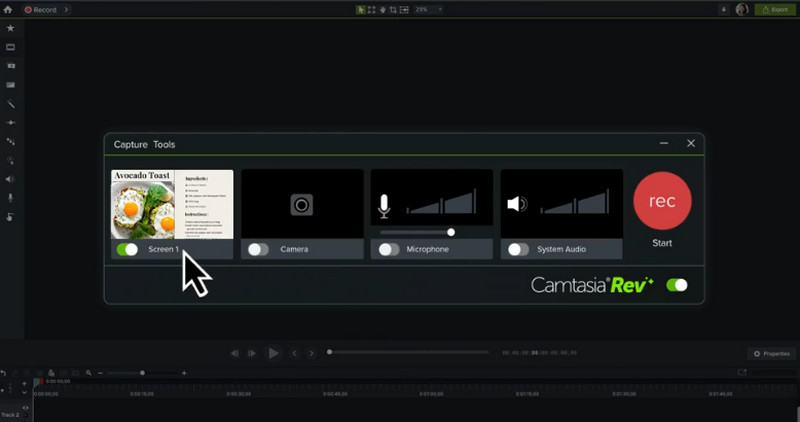Click the previous frame playback button
Screen dimensions: 800x422
pyautogui.click(x=234, y=353)
